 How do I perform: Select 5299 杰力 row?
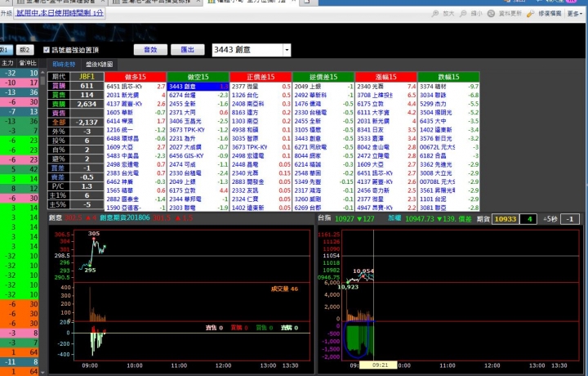click(448, 104)
